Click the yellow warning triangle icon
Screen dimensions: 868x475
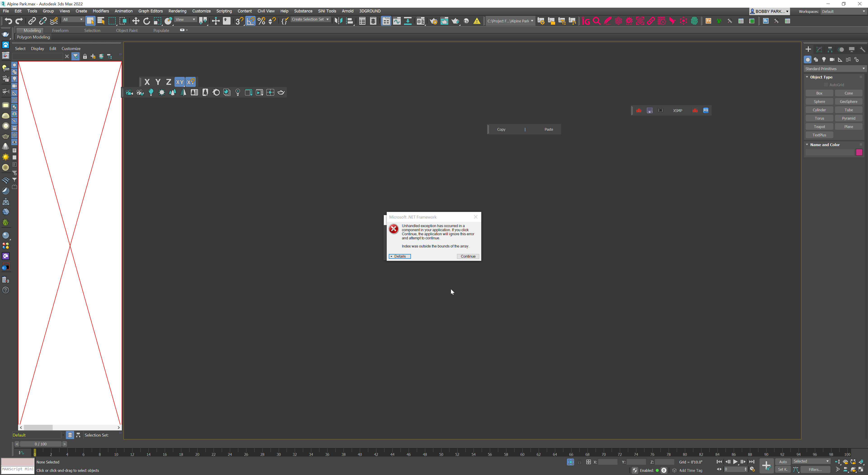coord(477,21)
